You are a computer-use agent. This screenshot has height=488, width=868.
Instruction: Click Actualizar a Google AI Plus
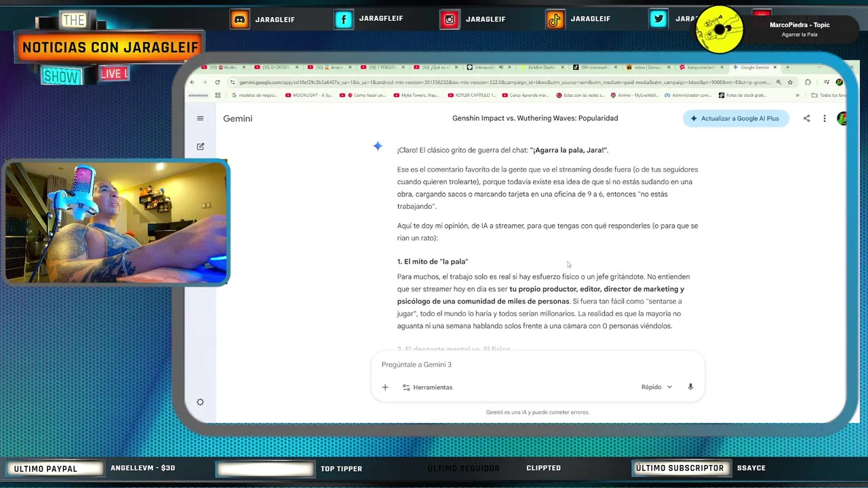click(x=736, y=118)
